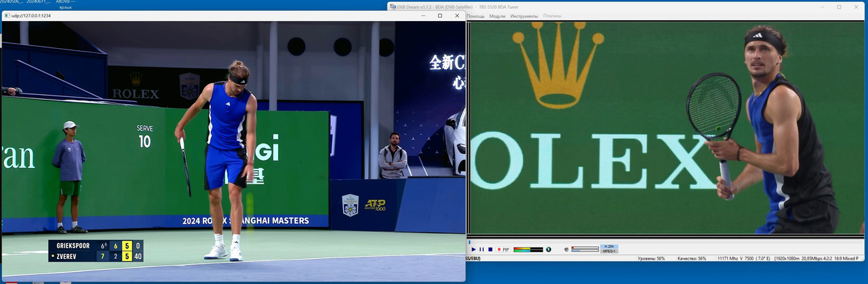Open the AltDVB desktop shortcut
The image size is (868, 284).
tap(65, 4)
